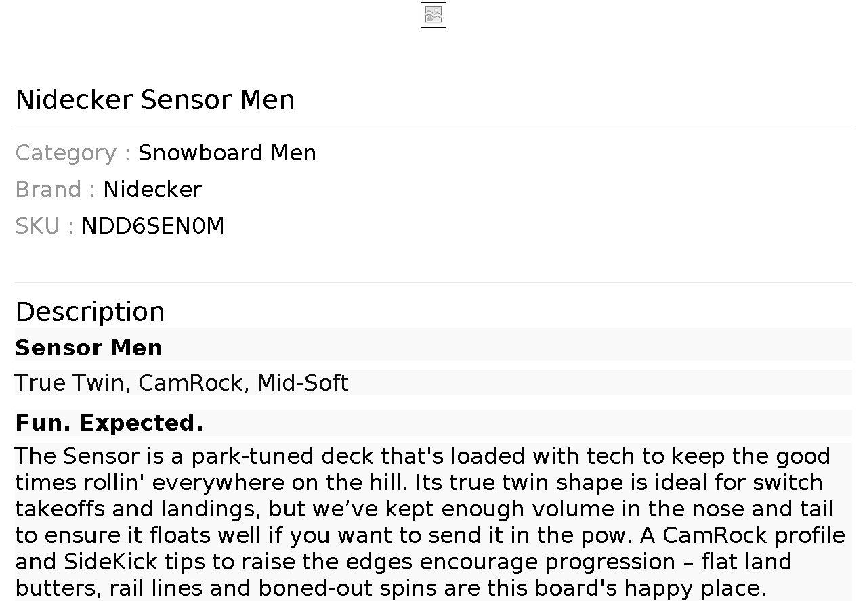Click the "Category :" label

click(x=73, y=153)
